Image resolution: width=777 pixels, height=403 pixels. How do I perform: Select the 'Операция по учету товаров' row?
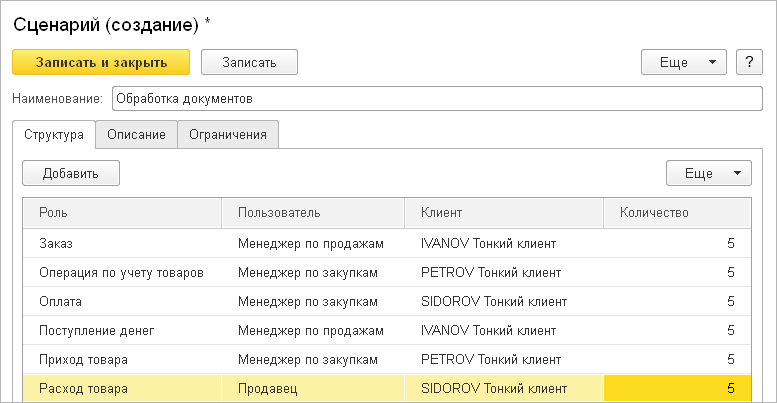pos(121,272)
